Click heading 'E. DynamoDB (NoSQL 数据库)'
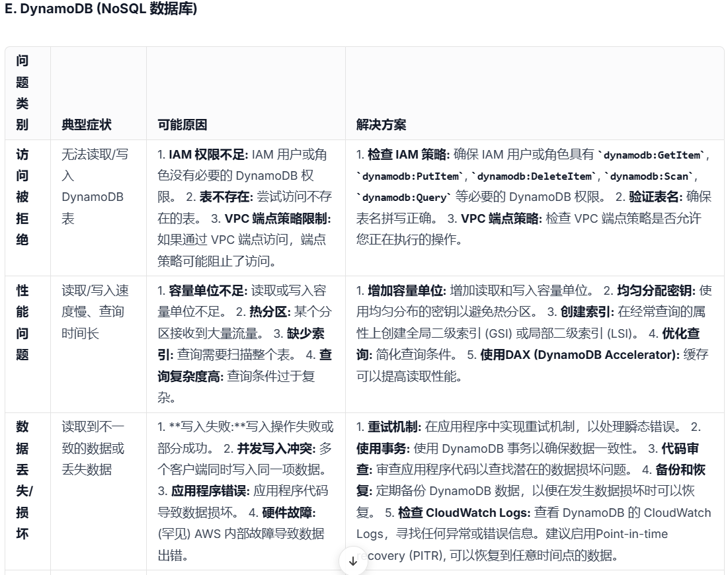 101,9
